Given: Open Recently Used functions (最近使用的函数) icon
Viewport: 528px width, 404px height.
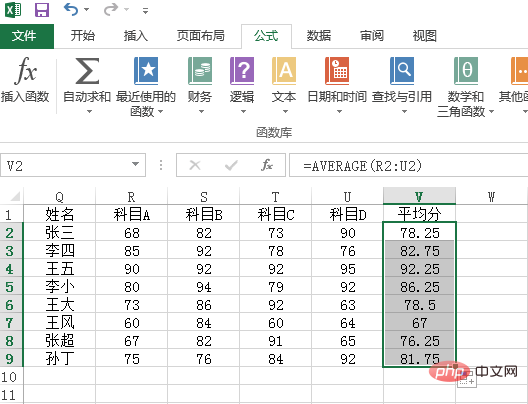Looking at the screenshot, I should tap(146, 71).
